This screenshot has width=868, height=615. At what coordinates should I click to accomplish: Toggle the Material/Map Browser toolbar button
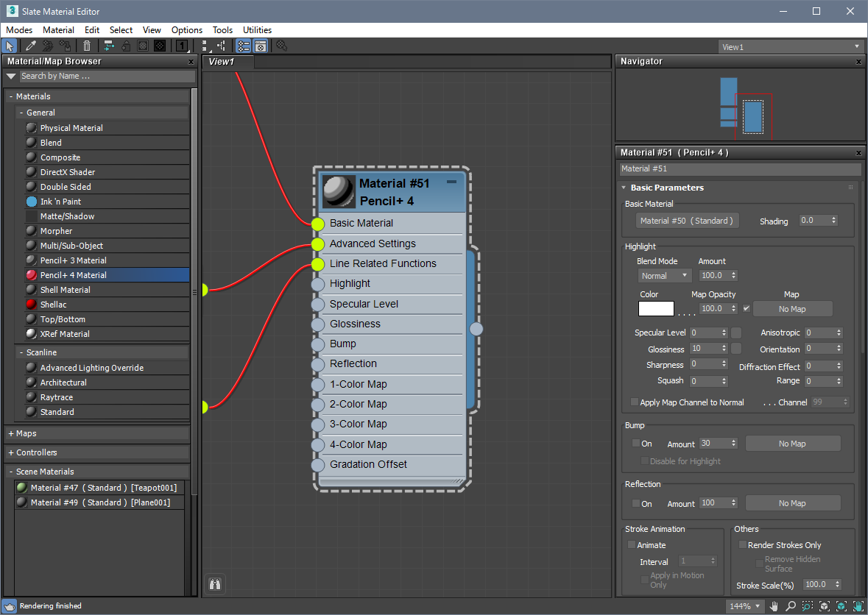point(243,46)
